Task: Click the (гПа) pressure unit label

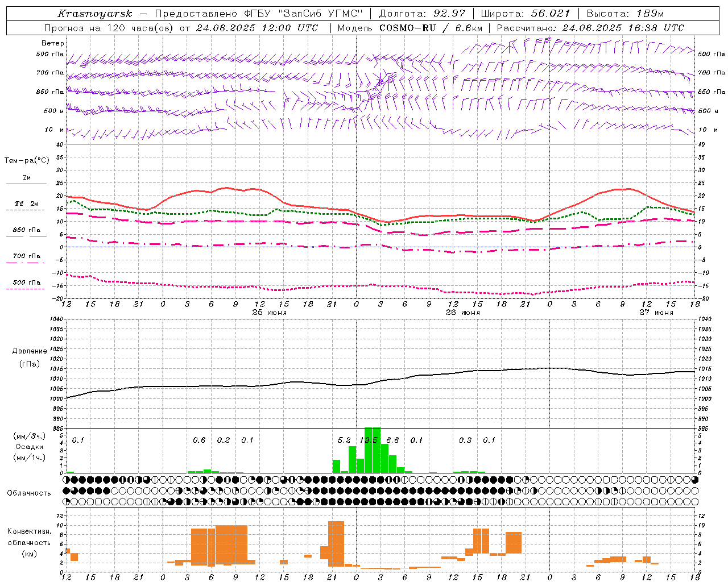Action: tap(30, 364)
